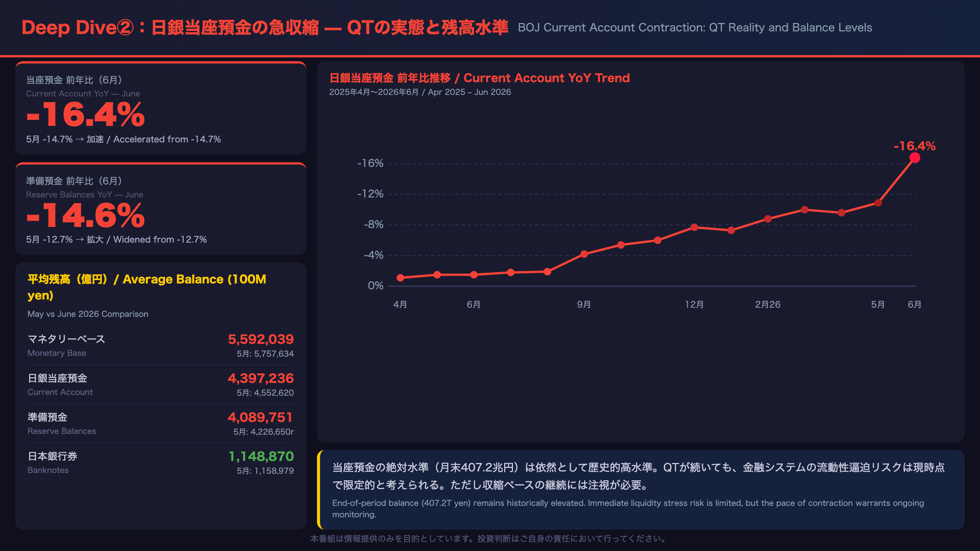The width and height of the screenshot is (980, 551).
Task: Click the 5月 x-axis label
Action: point(878,305)
